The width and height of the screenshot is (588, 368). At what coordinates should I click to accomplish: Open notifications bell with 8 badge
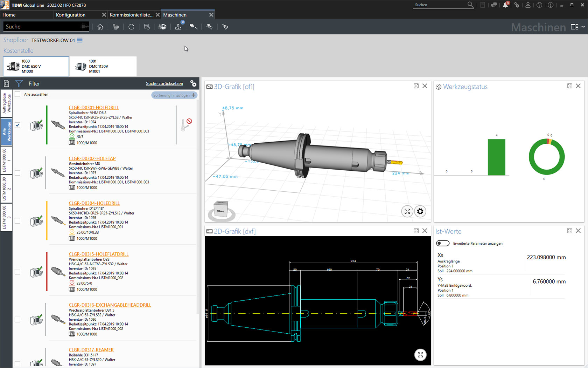click(x=506, y=5)
